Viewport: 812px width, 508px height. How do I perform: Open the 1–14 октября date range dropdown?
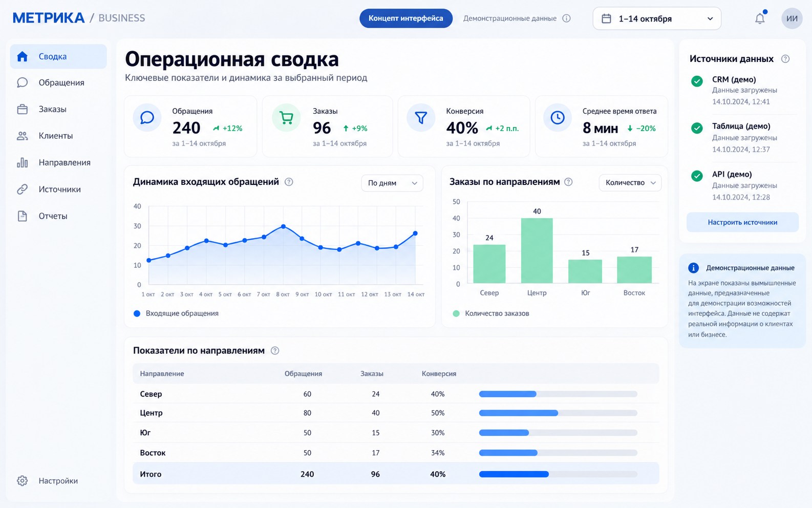pyautogui.click(x=657, y=18)
